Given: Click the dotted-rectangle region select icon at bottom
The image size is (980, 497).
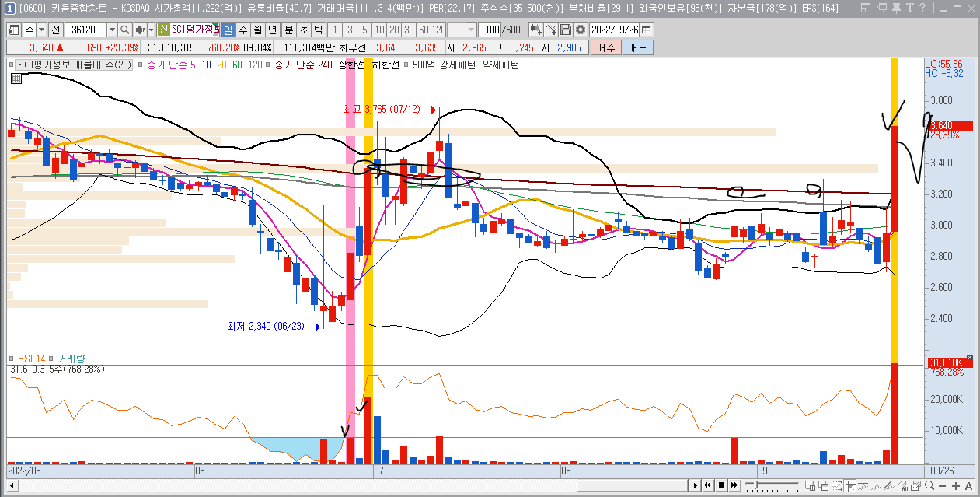Looking at the screenshot, I should [836, 486].
